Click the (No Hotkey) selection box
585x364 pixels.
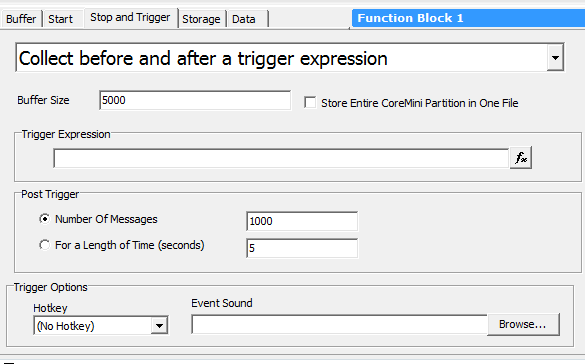coord(93,326)
